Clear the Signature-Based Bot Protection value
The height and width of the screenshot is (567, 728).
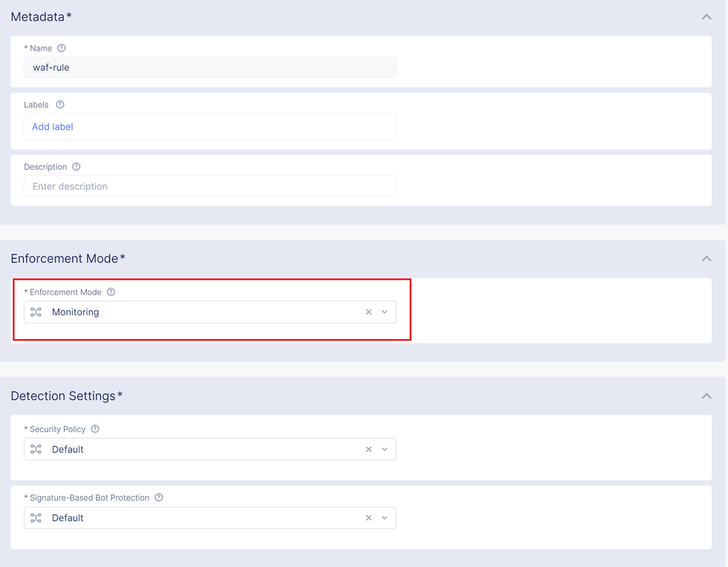369,518
